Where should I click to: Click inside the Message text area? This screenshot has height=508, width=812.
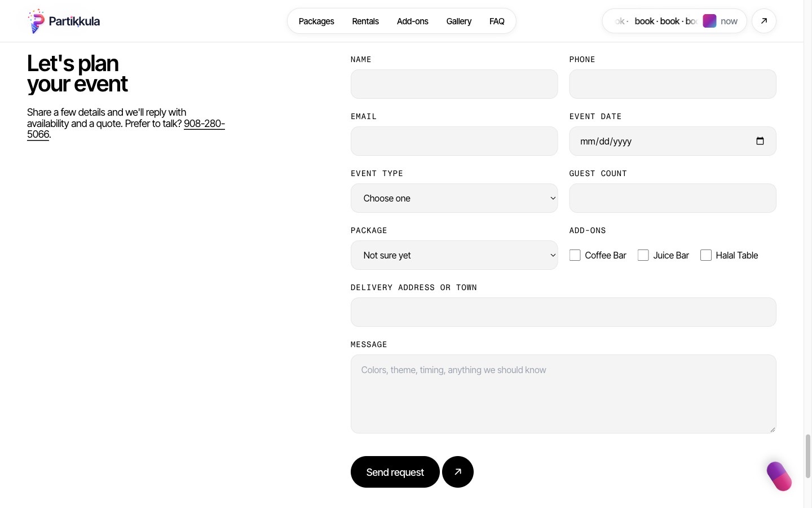point(563,394)
